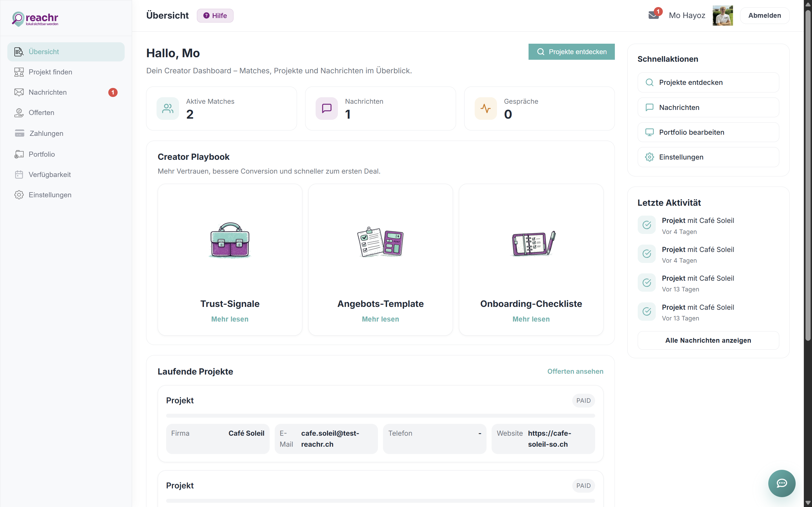Select Portfolio in the sidebar
The width and height of the screenshot is (812, 507).
(66, 154)
